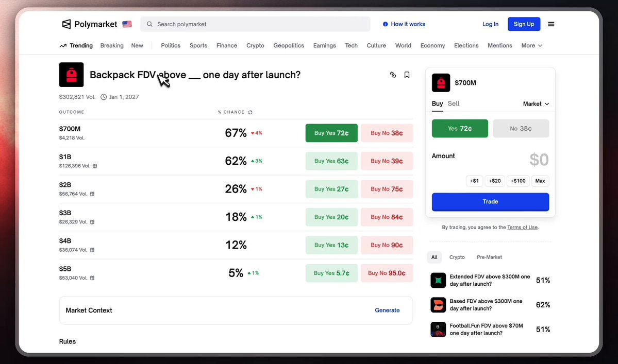Copy market link icon
The width and height of the screenshot is (618, 364).
(x=393, y=75)
